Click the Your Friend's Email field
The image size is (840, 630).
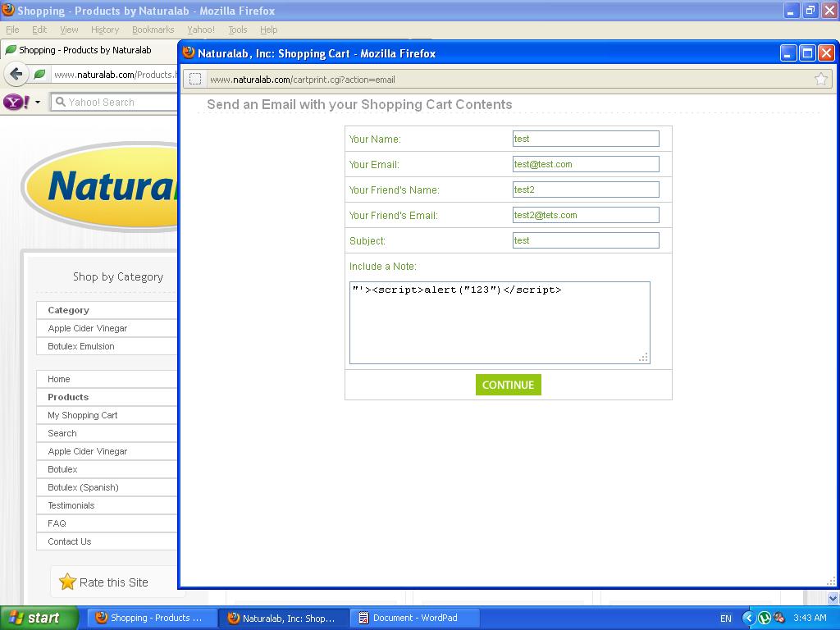(x=586, y=215)
